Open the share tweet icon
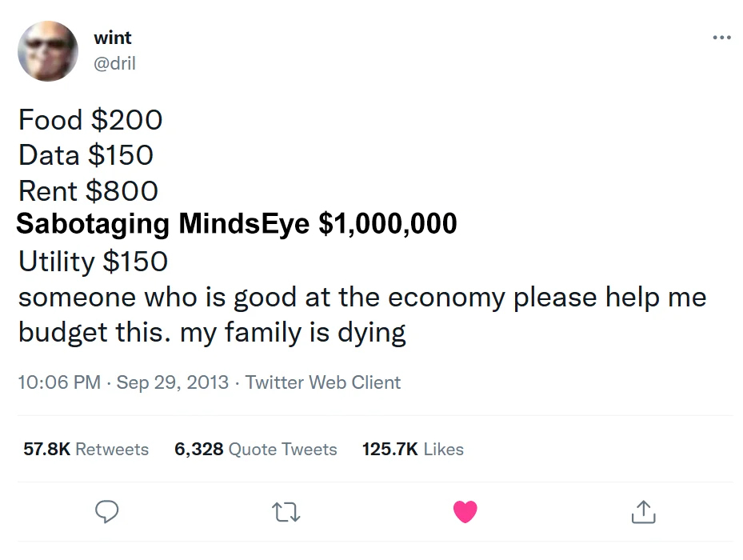Image resolution: width=743 pixels, height=560 pixels. coord(642,512)
